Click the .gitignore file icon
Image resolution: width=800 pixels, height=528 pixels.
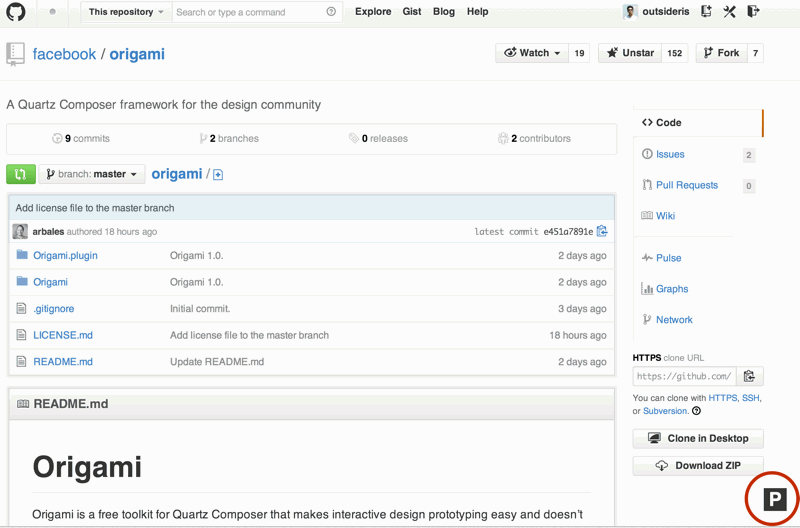pyautogui.click(x=21, y=308)
